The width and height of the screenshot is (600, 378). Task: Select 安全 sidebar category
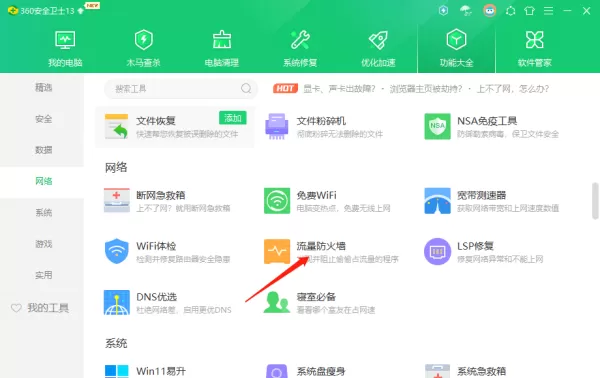tap(43, 119)
